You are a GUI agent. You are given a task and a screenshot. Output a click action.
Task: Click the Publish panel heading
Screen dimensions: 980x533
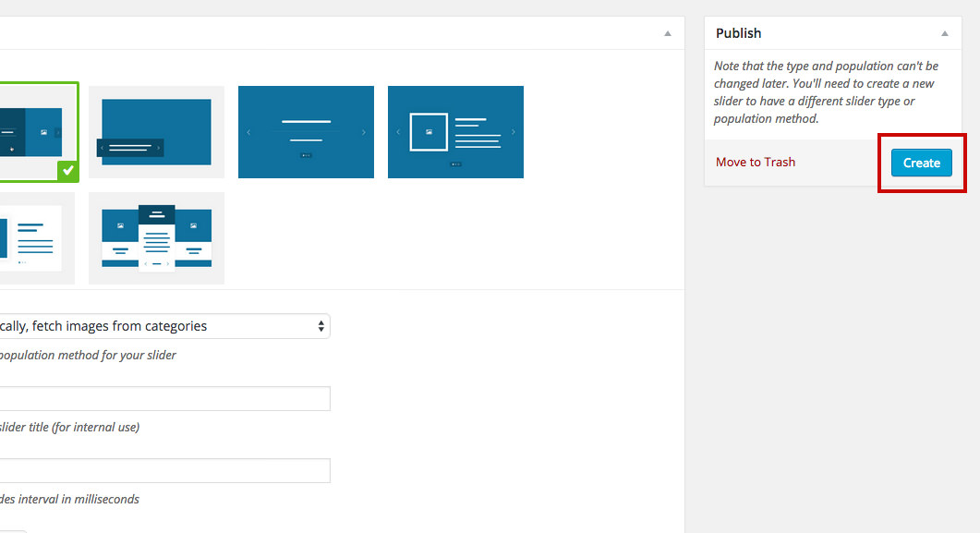pos(738,33)
